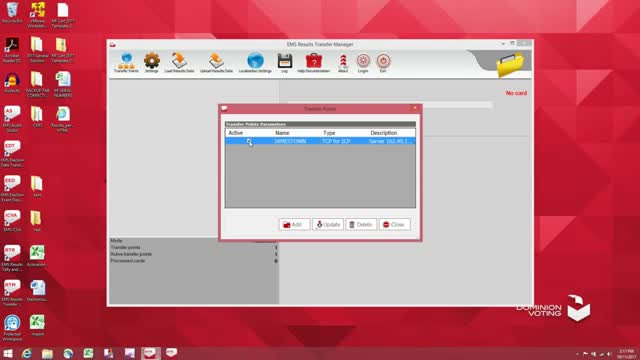Open Internet Explorer from the taskbar
Screen dimensions: 640x360
tap(27, 353)
